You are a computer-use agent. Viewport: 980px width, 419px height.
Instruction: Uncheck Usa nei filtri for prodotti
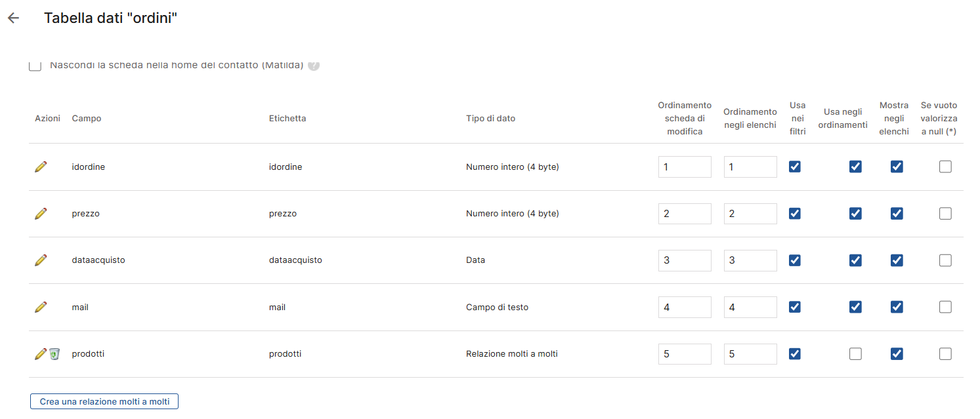point(795,354)
